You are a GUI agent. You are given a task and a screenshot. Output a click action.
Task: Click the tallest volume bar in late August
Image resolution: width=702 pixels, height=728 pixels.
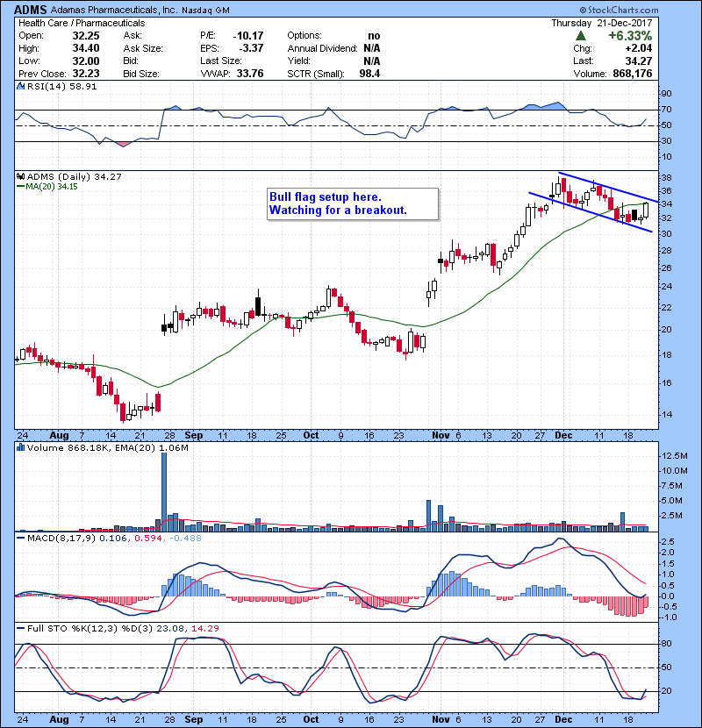(x=164, y=492)
